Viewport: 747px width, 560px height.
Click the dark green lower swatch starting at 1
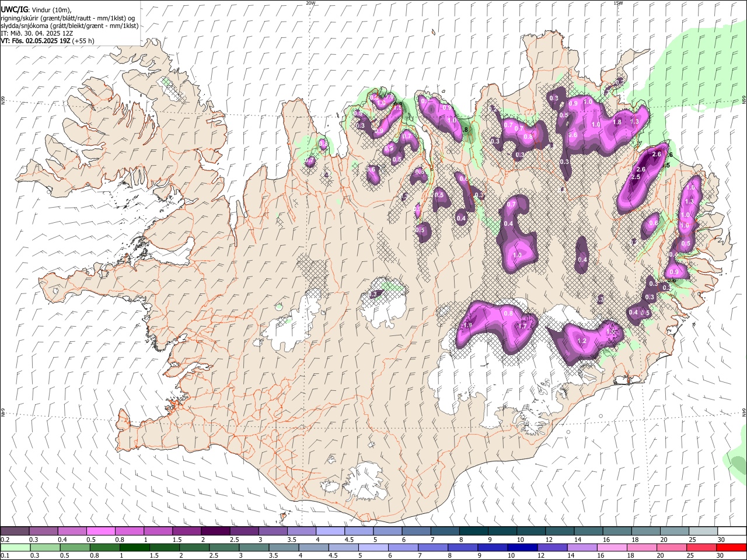135,547
